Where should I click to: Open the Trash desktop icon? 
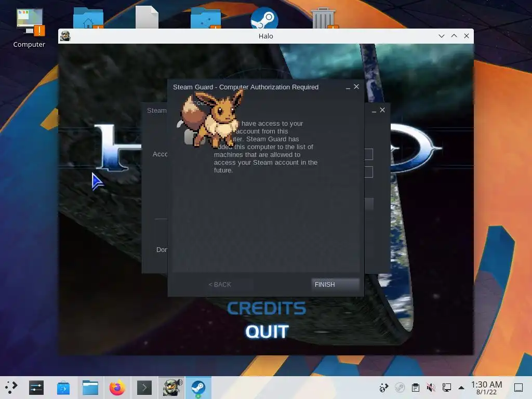pyautogui.click(x=323, y=18)
